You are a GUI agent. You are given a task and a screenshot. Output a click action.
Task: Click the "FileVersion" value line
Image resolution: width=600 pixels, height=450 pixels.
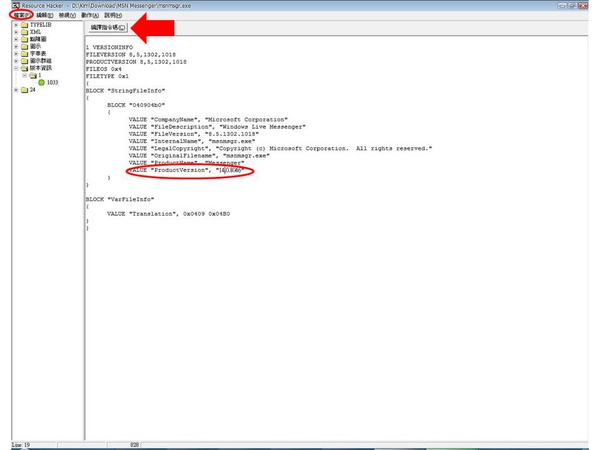[194, 134]
